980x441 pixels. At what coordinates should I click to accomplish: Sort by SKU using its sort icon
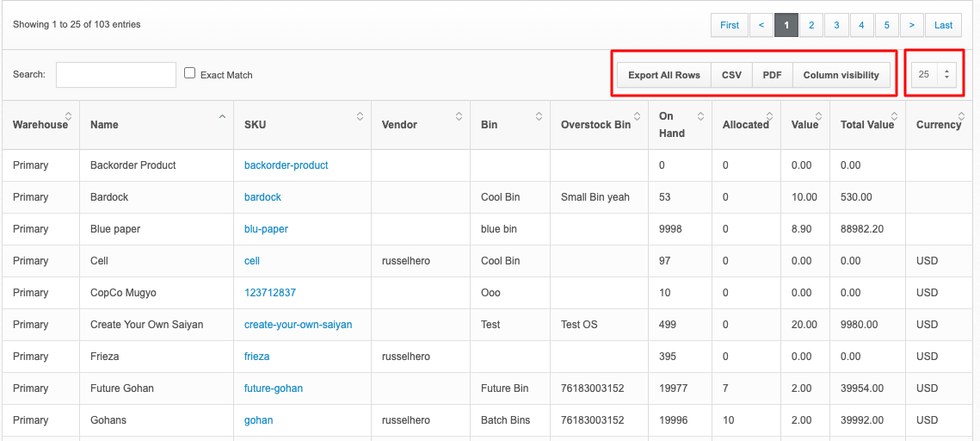(361, 116)
